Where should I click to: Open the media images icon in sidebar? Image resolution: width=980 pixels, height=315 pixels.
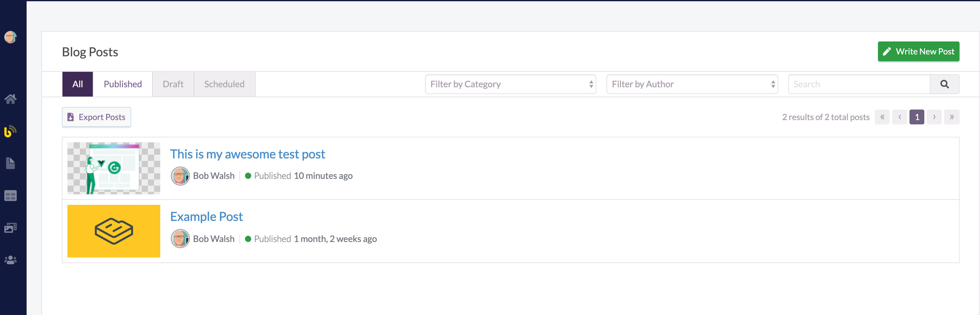(10, 227)
